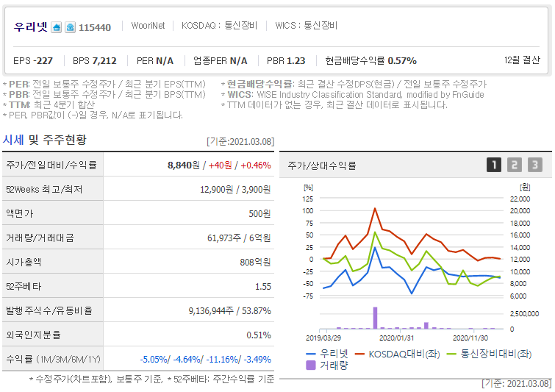Click the 2019/03/29 x-axis date label
Screen dimensions: 555x392
323,338
